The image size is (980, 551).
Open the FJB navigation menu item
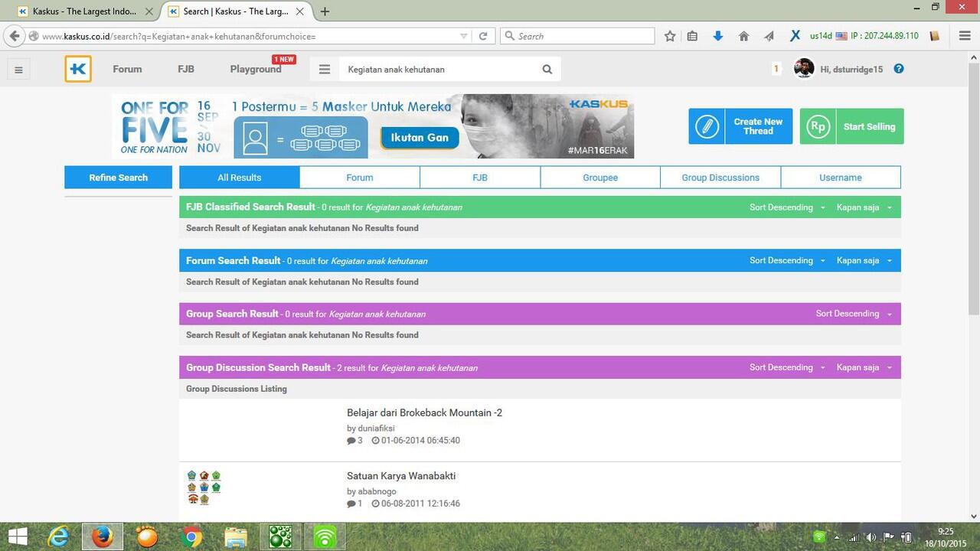186,69
